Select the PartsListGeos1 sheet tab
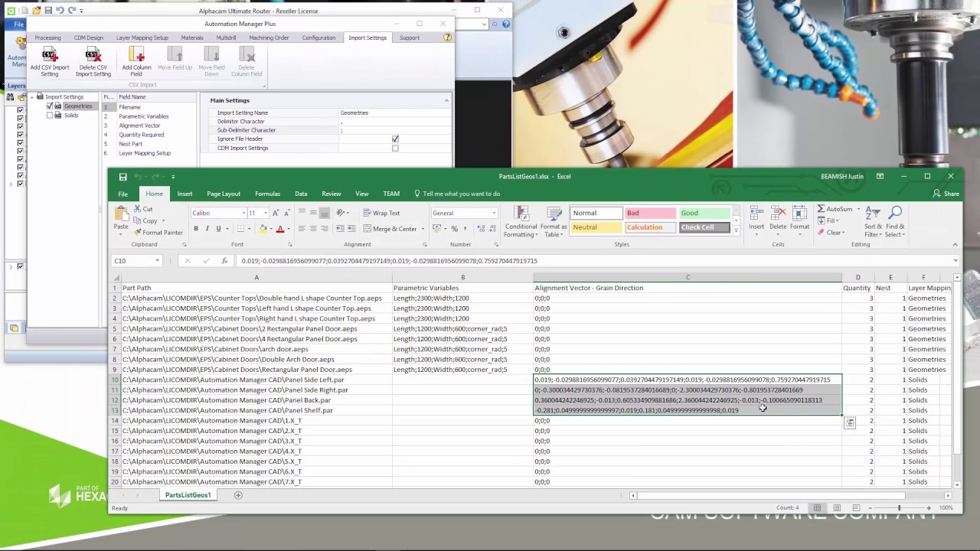 pos(188,495)
